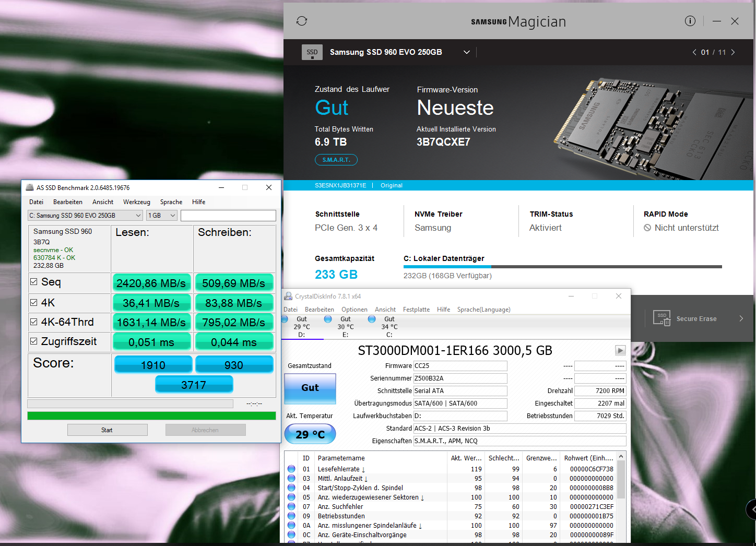This screenshot has width=756, height=546.
Task: Open Festplatte menu in CrystalDiskInfo
Action: (x=417, y=310)
